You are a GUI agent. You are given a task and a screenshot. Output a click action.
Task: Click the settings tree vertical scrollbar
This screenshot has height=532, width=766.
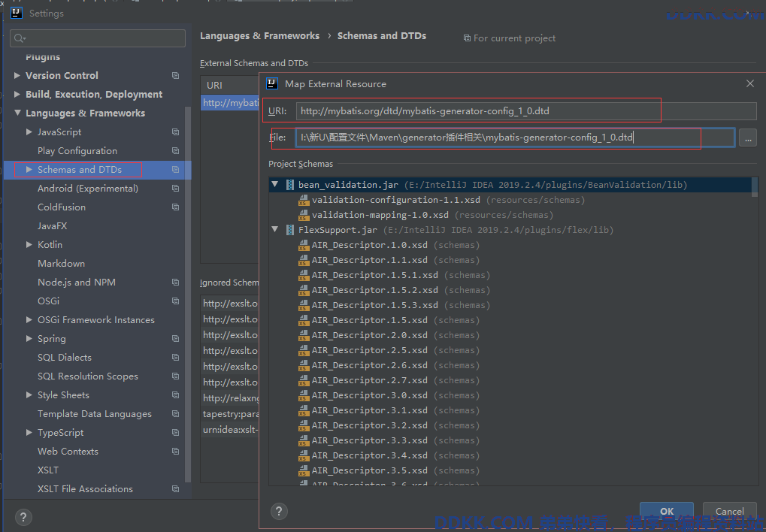pos(188,293)
